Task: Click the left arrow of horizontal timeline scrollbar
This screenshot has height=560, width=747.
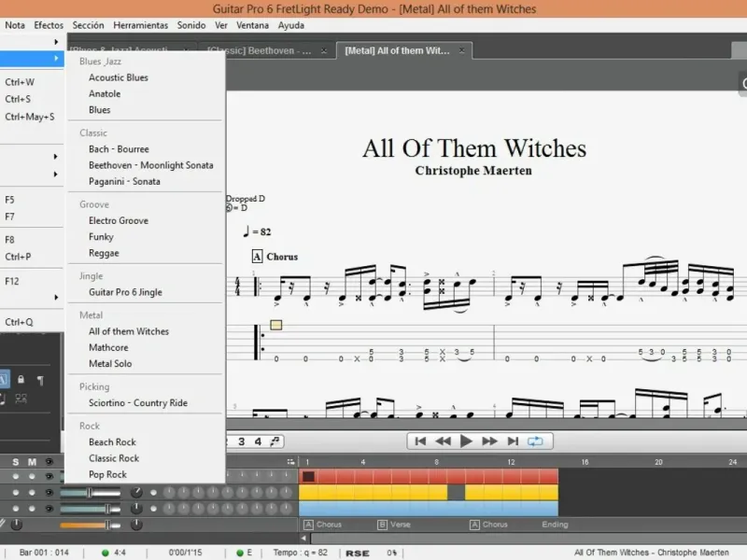Action: point(304,539)
